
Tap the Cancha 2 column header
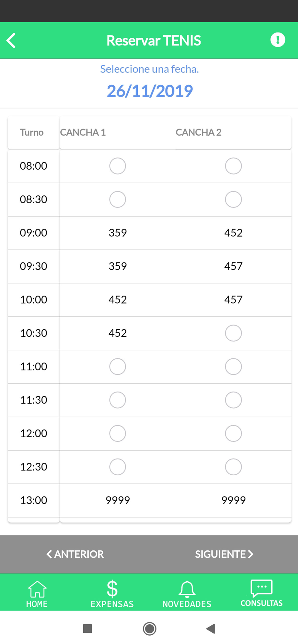pos(198,132)
